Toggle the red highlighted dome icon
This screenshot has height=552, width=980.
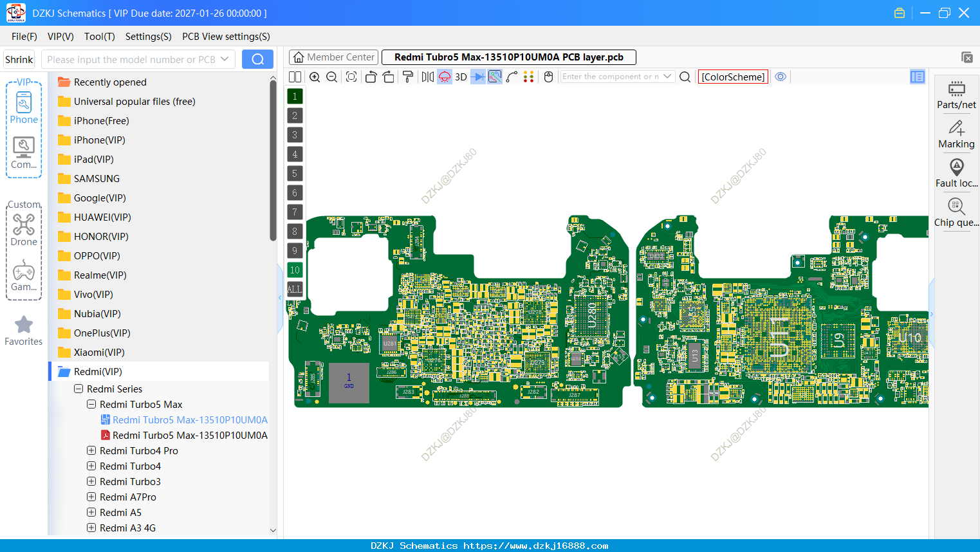click(x=445, y=77)
